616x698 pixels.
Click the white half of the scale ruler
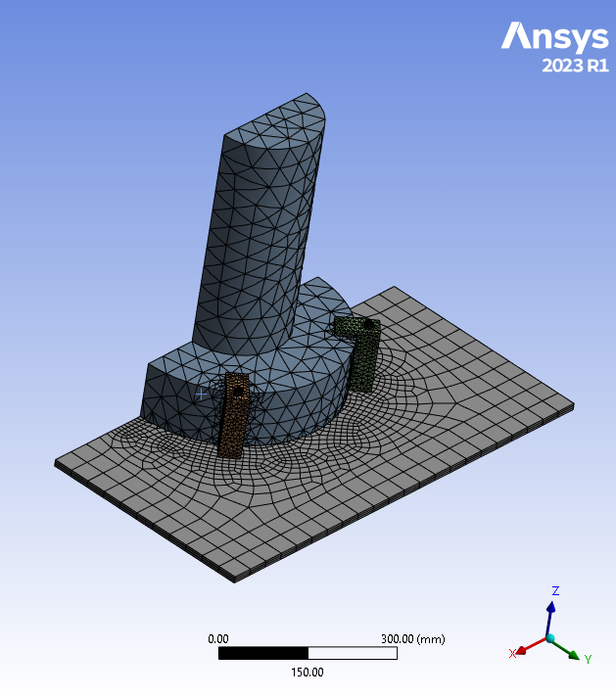pyautogui.click(x=353, y=654)
